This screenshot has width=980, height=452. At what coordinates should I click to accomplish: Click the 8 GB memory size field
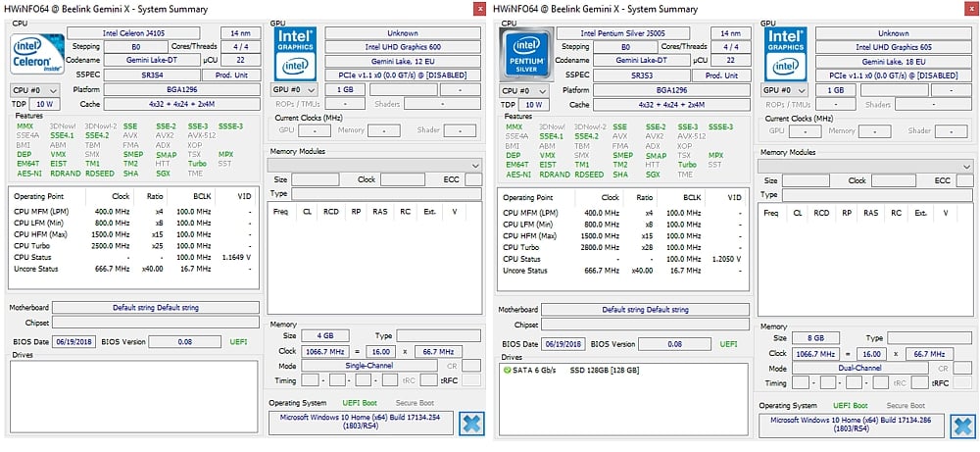(815, 337)
